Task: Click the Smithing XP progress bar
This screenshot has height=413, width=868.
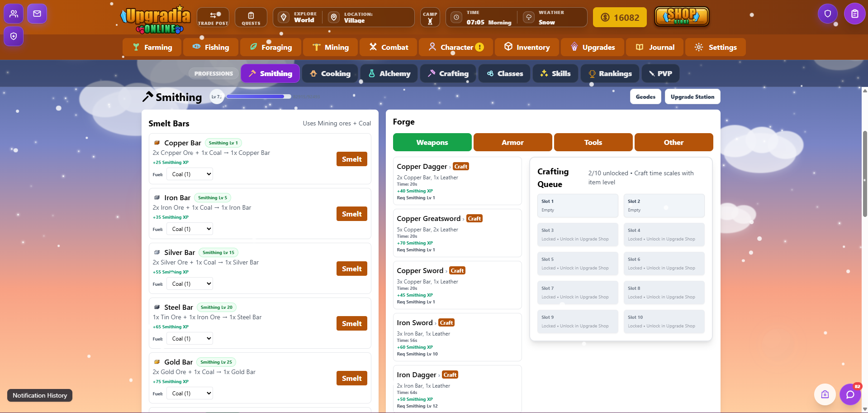Action: (x=259, y=96)
